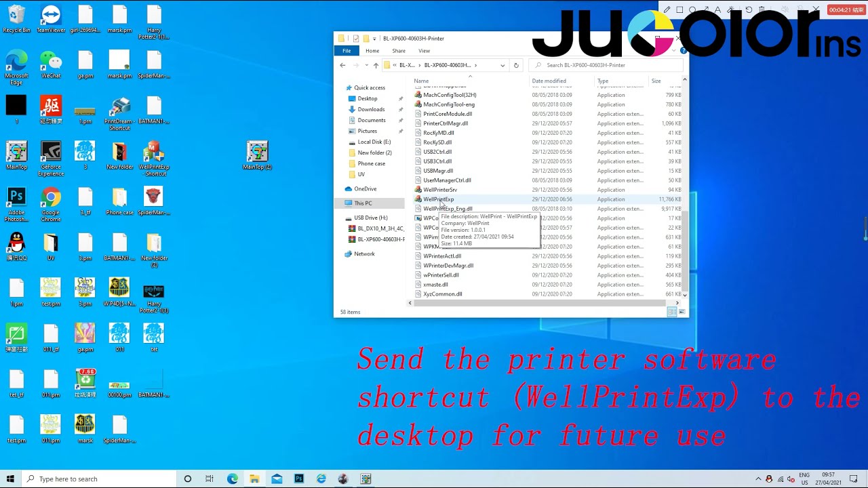The width and height of the screenshot is (868, 488).
Task: Open the Home ribbon tab
Action: 372,51
